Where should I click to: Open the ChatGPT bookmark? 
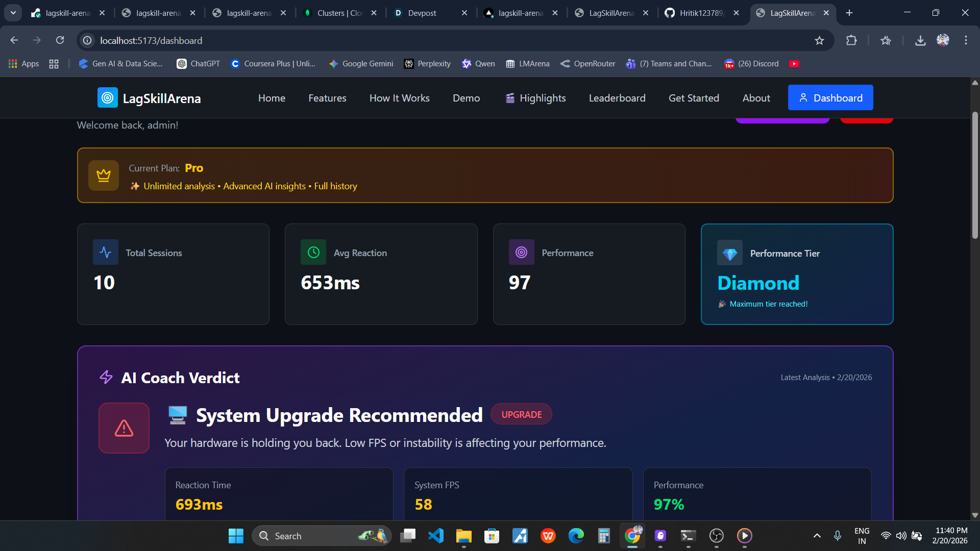pos(199,64)
